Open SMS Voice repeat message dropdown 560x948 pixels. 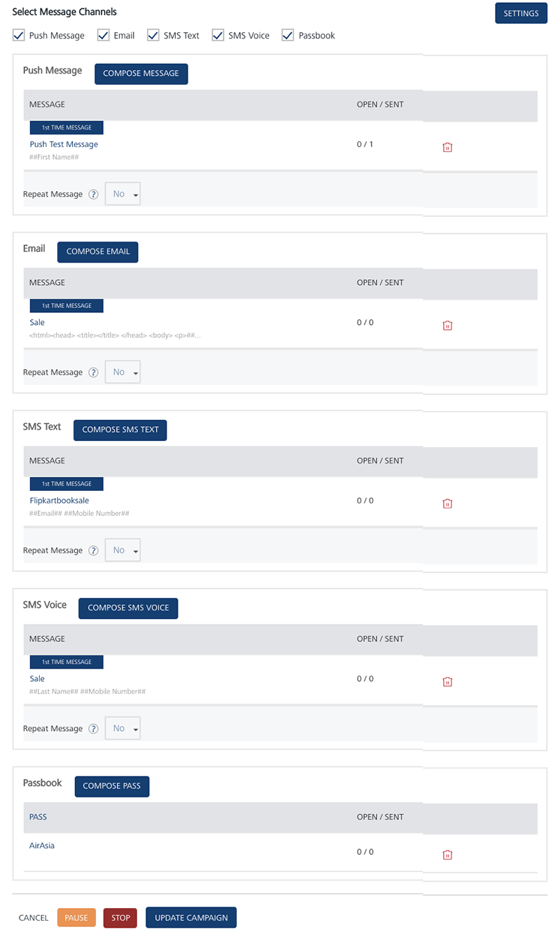(122, 729)
